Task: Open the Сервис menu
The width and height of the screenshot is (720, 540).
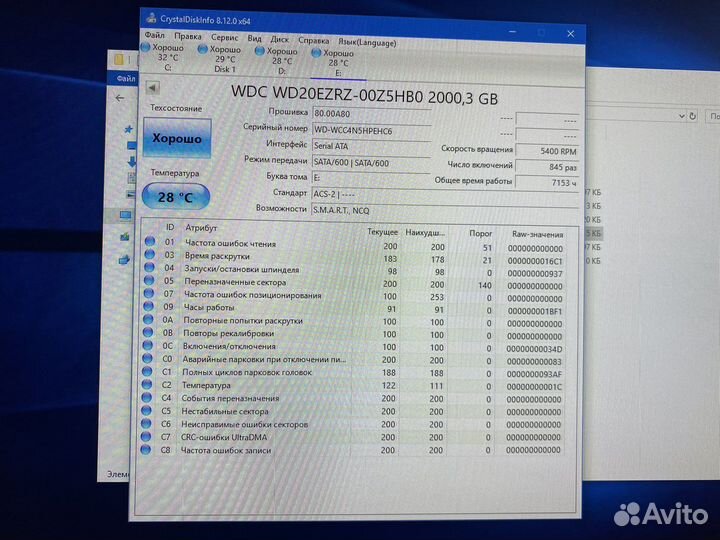Action: pyautogui.click(x=225, y=37)
